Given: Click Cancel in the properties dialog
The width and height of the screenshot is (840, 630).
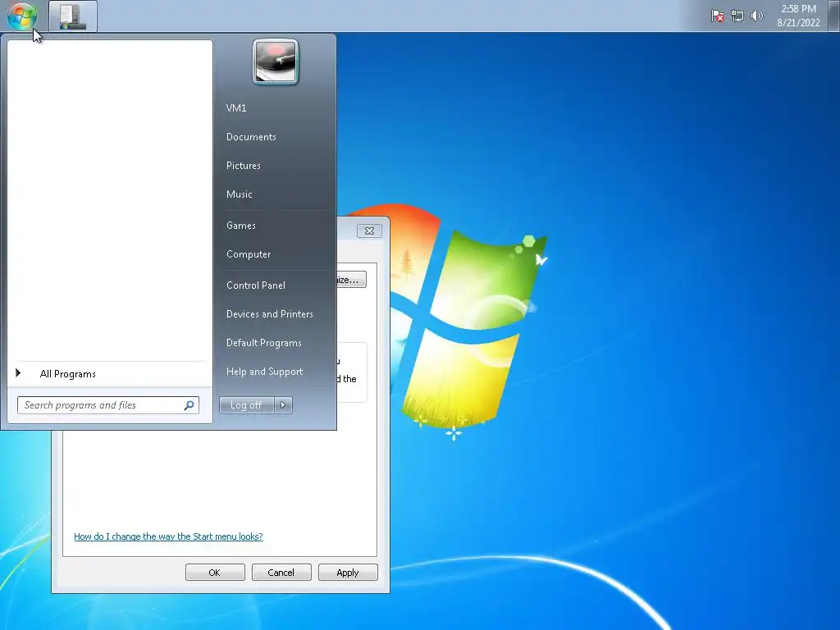Looking at the screenshot, I should [281, 572].
